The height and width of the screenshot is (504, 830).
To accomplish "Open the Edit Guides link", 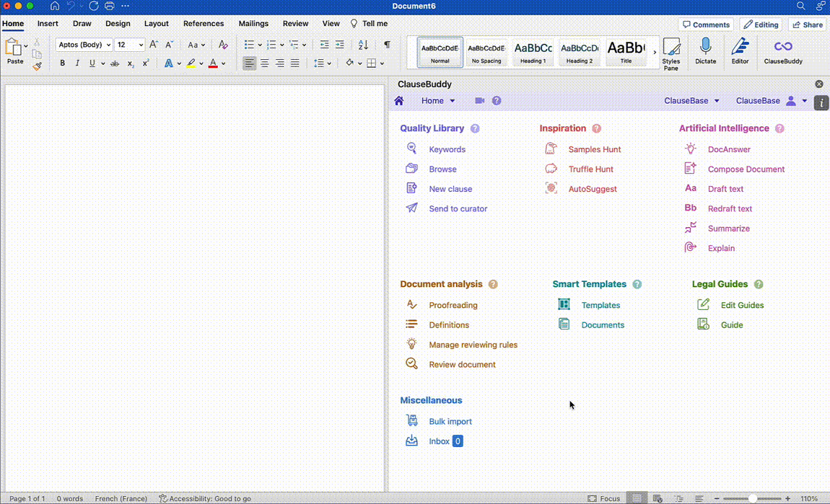I will [x=742, y=304].
